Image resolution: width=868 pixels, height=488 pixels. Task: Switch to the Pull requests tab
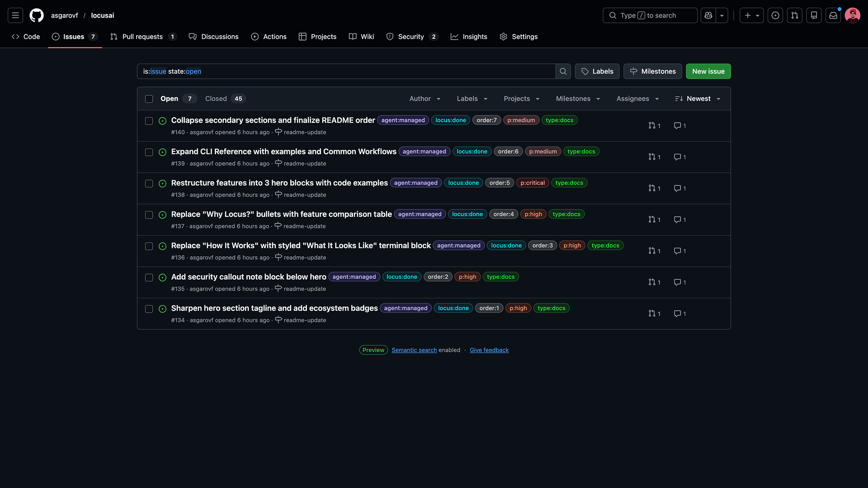point(142,37)
